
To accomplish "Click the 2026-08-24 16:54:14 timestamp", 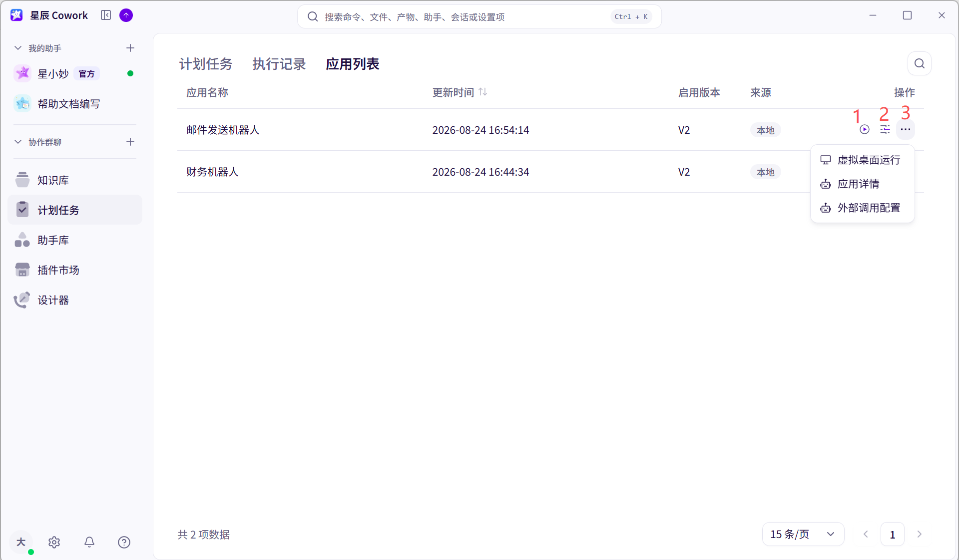I will [x=480, y=130].
